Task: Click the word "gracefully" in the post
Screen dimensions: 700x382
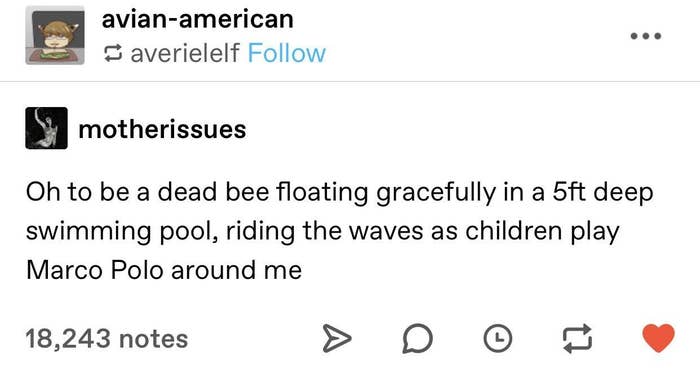Action: [436, 193]
